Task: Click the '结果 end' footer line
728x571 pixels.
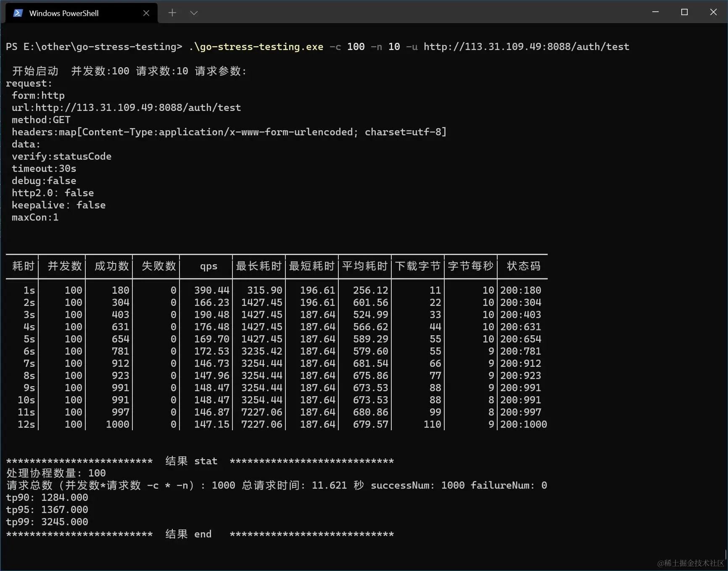Action: click(200, 534)
